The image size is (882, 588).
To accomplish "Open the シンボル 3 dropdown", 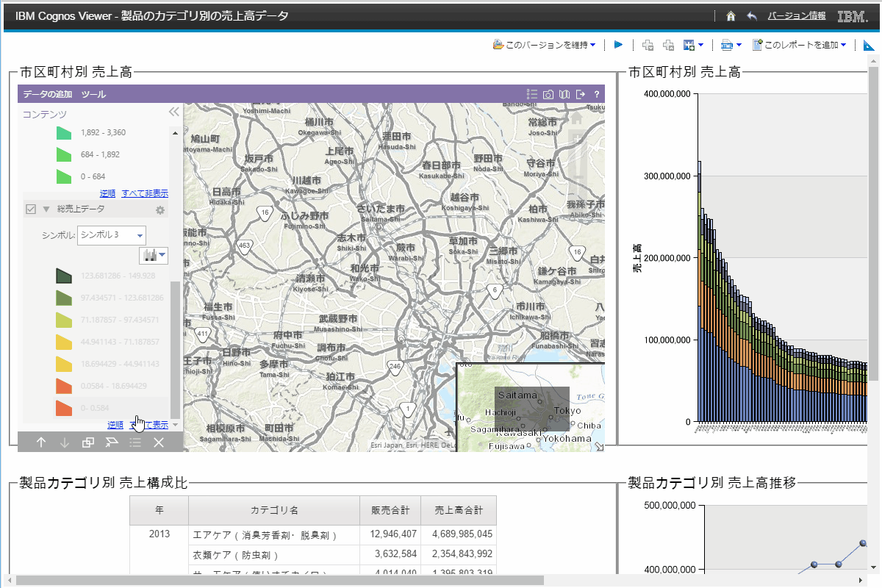I will coord(112,235).
